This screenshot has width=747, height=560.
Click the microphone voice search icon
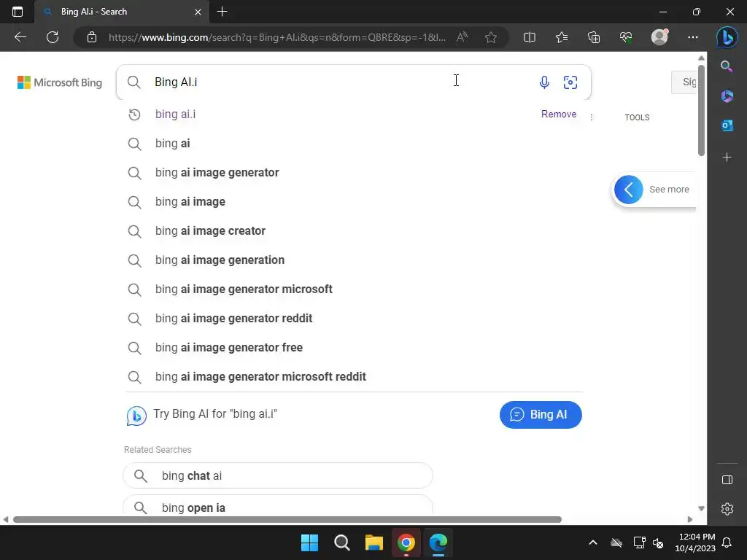544,82
